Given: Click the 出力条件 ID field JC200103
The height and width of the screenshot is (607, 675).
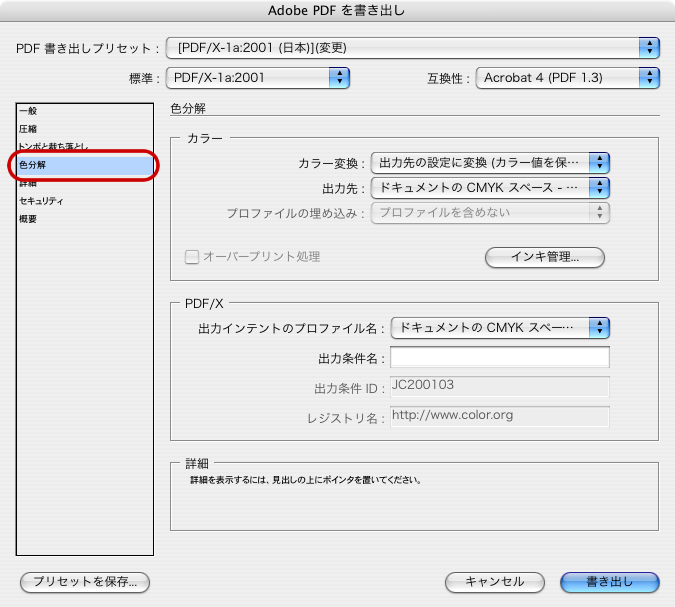Looking at the screenshot, I should click(500, 386).
